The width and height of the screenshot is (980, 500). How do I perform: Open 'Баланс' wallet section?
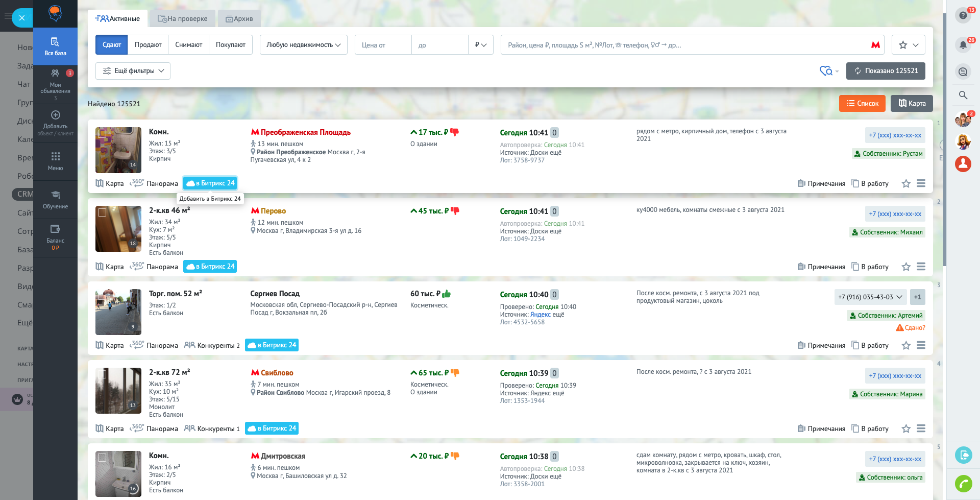tap(55, 237)
